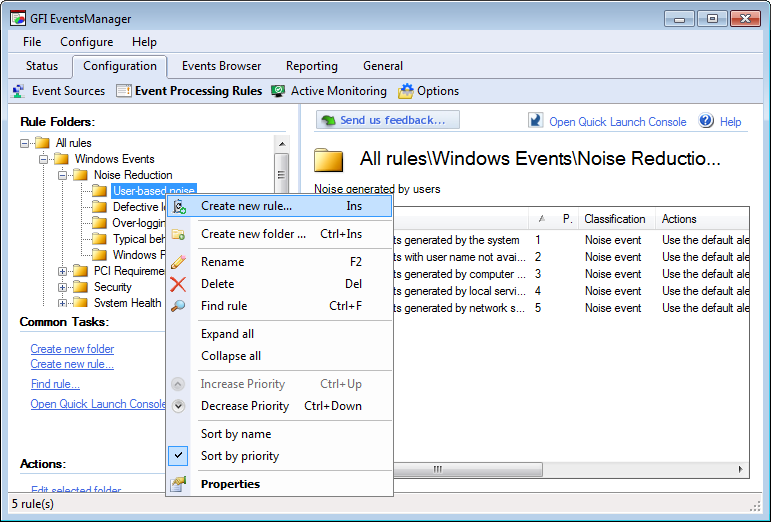Click the Defective folder icon in tree
This screenshot has width=771, height=522.
[100, 207]
